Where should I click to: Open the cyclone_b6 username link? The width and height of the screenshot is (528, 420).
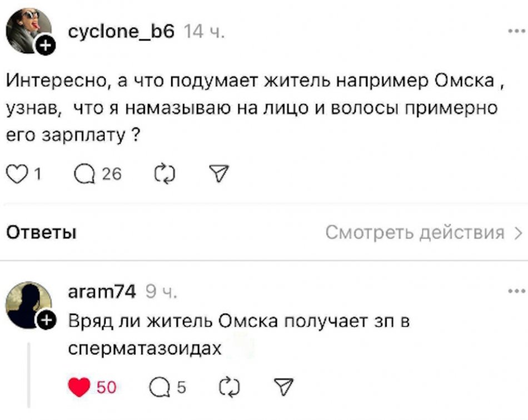[121, 33]
